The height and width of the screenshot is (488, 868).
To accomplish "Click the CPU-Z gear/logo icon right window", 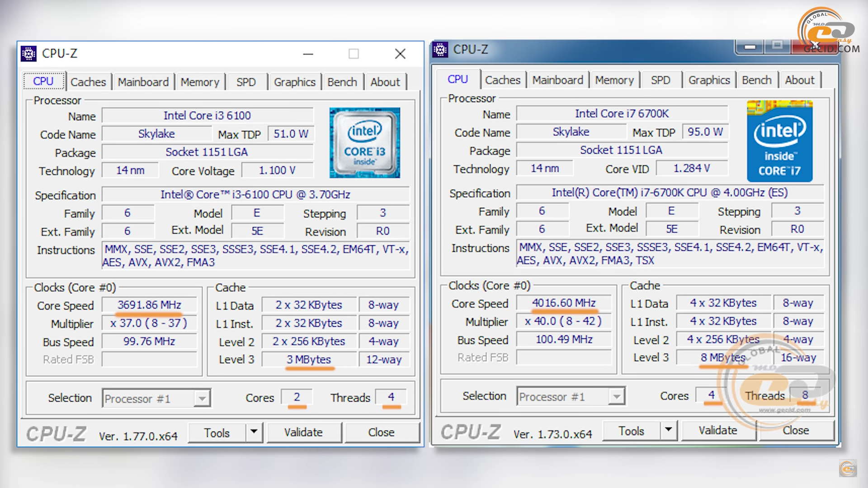I will (442, 52).
